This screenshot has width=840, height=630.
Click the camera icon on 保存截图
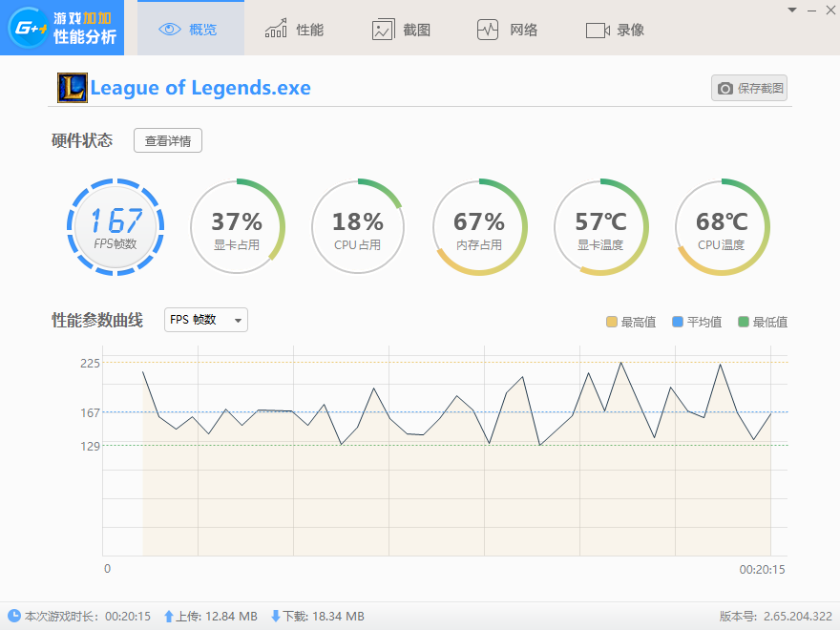pyautogui.click(x=724, y=89)
